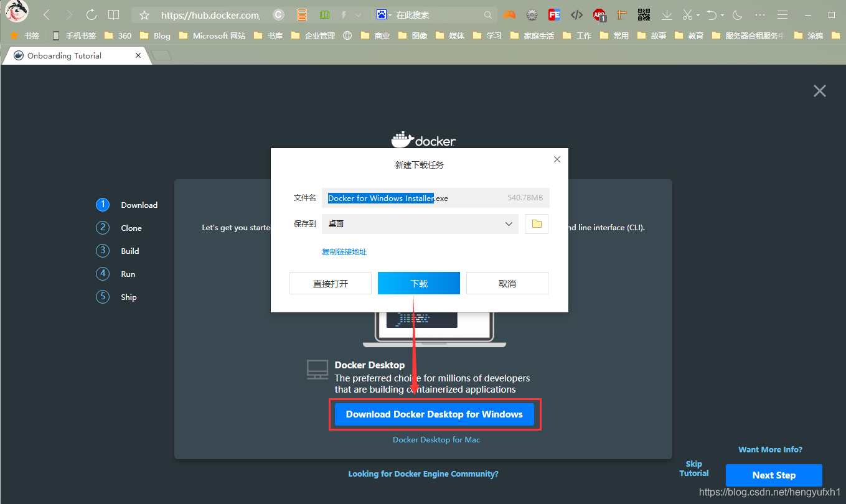The width and height of the screenshot is (846, 504).
Task: Expand the screenshot tool dropdown arrow
Action: pyautogui.click(x=698, y=16)
